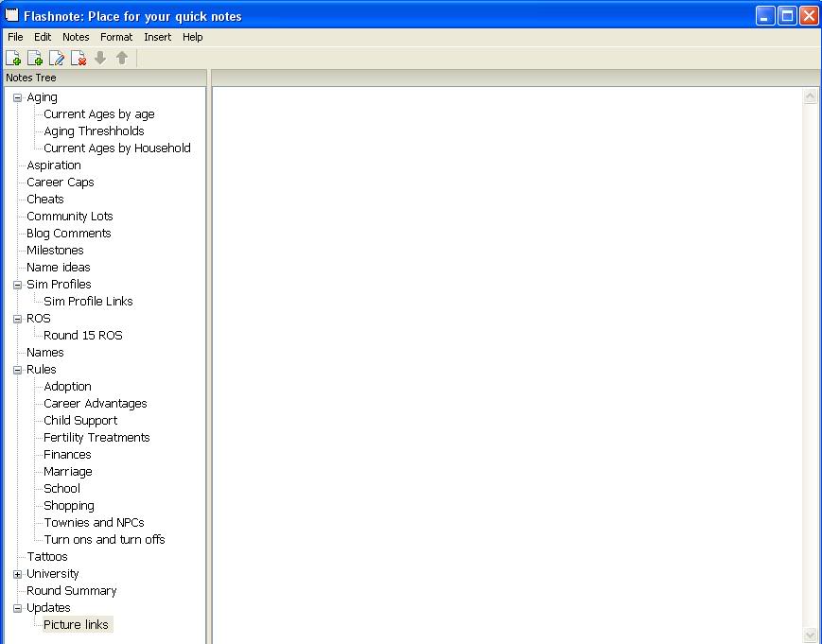Open the Career Caps note

coord(61,183)
